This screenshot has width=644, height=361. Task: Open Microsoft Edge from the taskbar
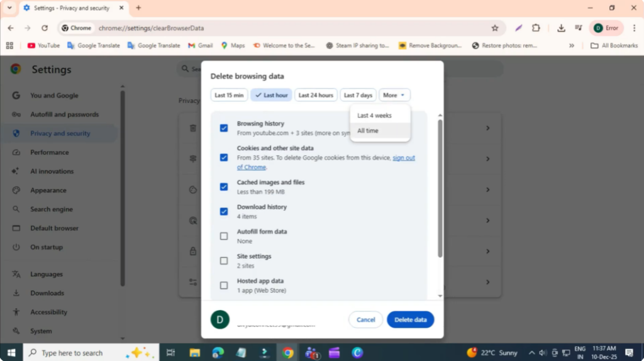click(218, 353)
